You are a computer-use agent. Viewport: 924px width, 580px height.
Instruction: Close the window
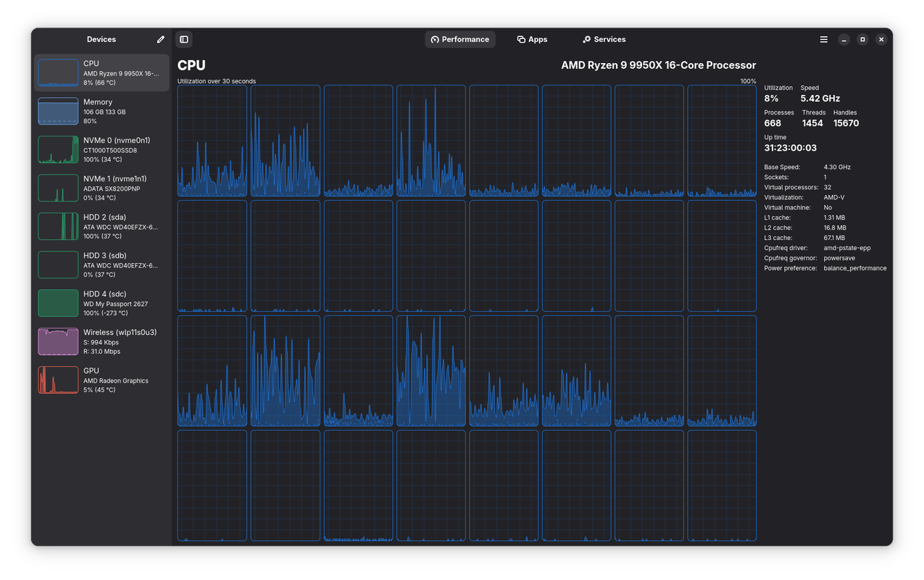tap(881, 39)
